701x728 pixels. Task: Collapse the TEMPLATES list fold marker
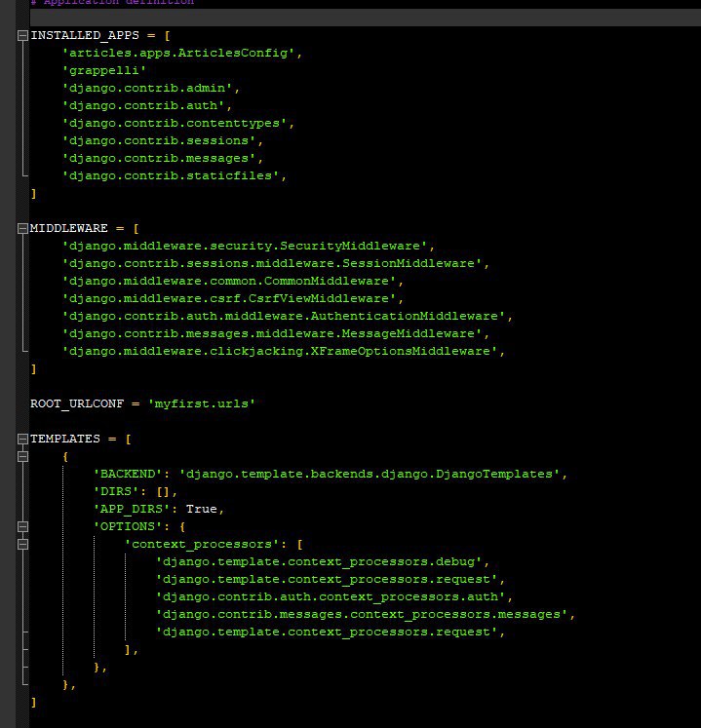[x=22, y=439]
